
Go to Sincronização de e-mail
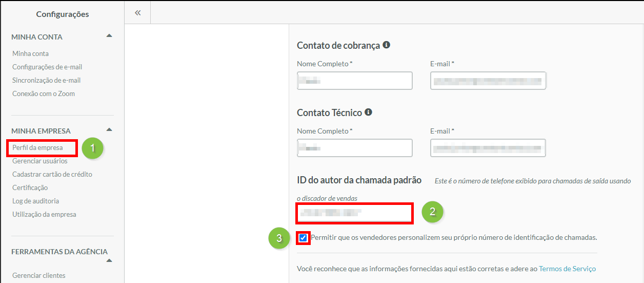[x=47, y=80]
